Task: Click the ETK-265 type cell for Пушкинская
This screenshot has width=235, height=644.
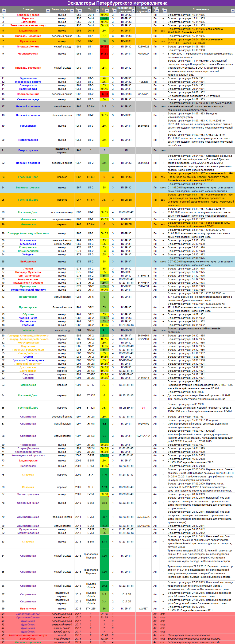Action: 91,609
